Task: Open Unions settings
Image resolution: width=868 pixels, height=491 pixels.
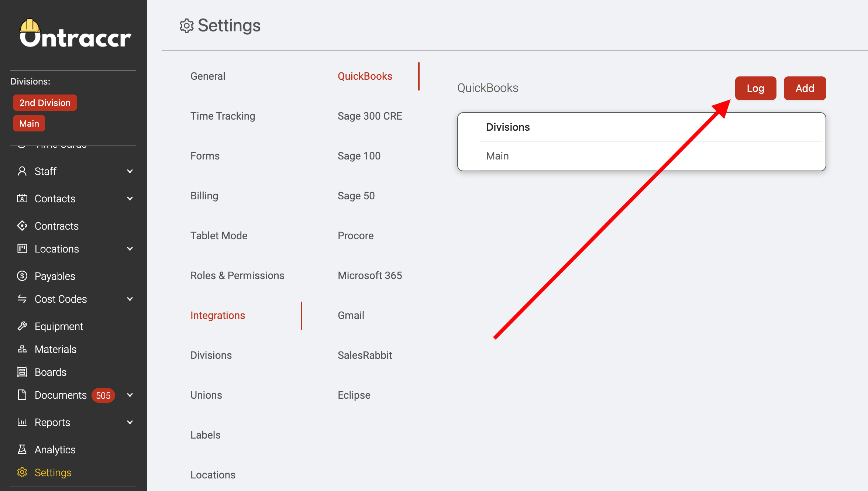Action: [206, 395]
